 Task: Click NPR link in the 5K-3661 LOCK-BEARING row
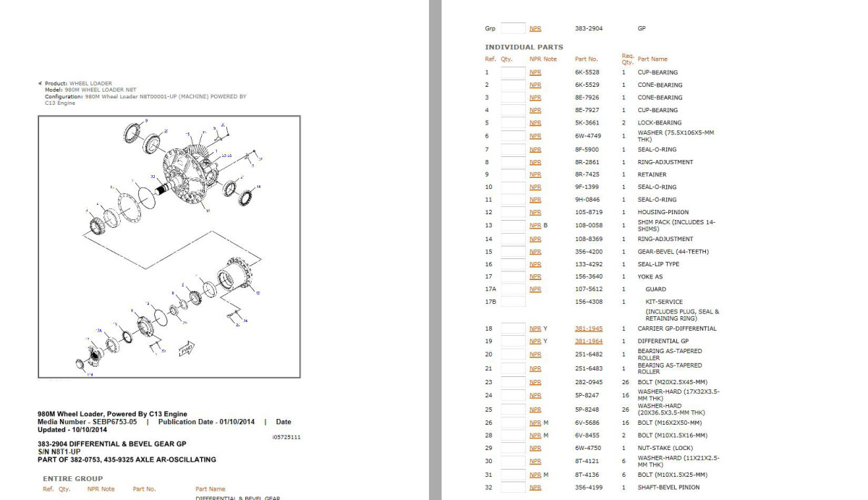click(535, 123)
